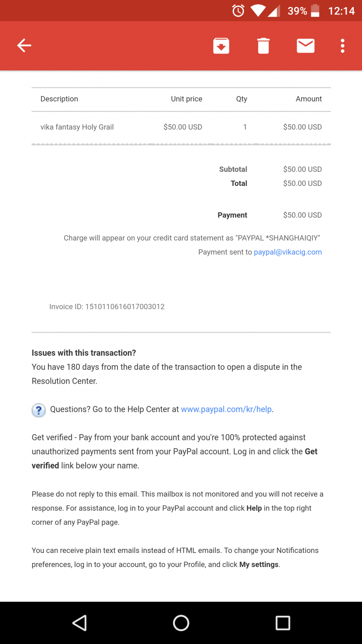Open the three-dot overflow menu
Screen dimensions: 362x644
click(343, 46)
